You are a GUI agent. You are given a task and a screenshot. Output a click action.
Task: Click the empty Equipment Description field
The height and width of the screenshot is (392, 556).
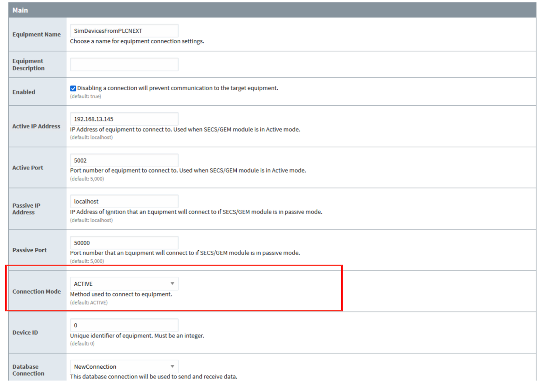pyautogui.click(x=124, y=64)
